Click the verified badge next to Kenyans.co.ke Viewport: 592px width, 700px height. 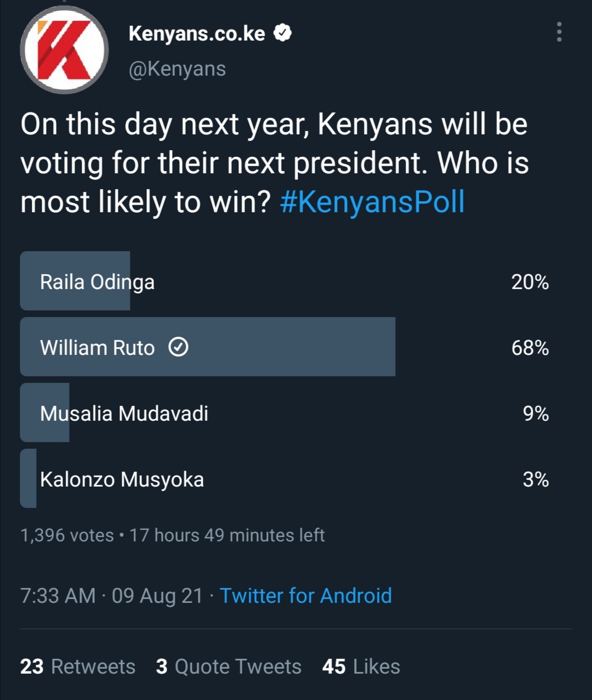tap(282, 33)
